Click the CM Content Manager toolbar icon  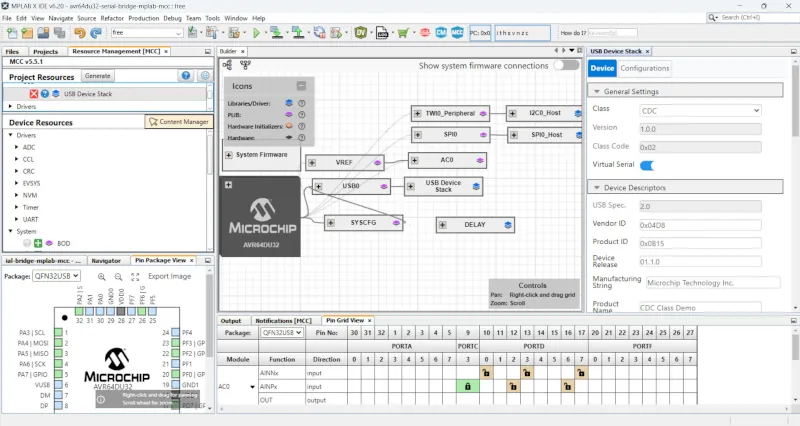click(x=441, y=33)
